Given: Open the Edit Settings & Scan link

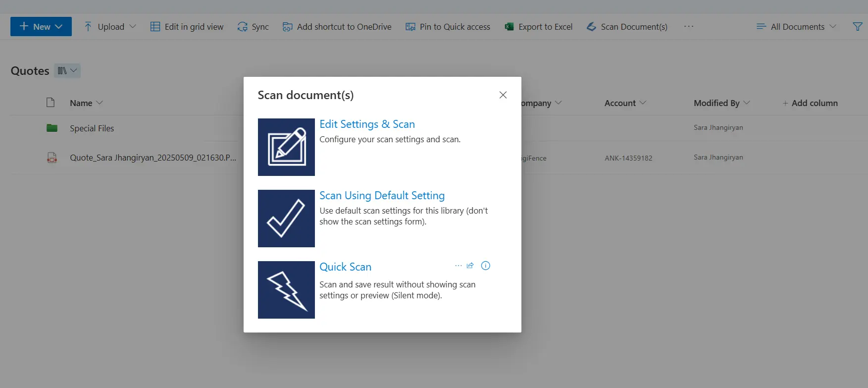Looking at the screenshot, I should click(367, 124).
